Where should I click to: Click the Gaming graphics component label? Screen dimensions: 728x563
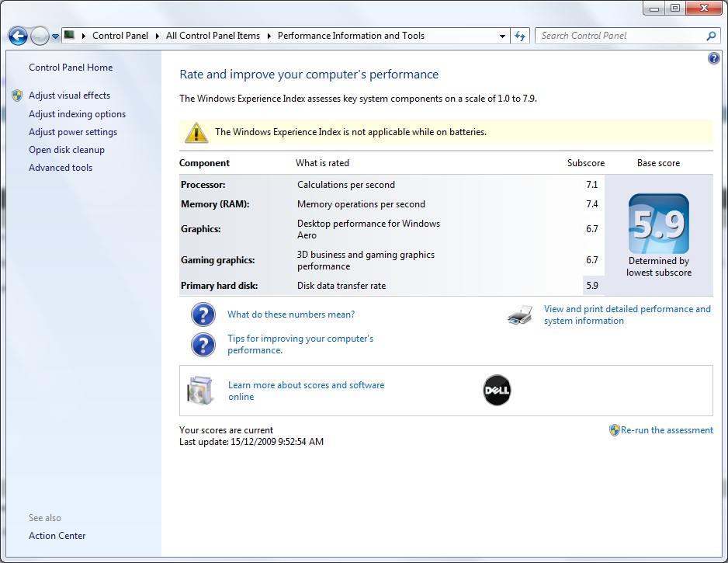click(x=218, y=260)
